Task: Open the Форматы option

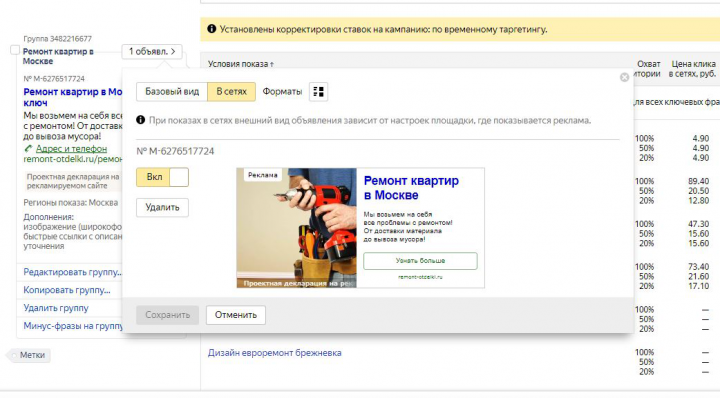Action: click(282, 92)
